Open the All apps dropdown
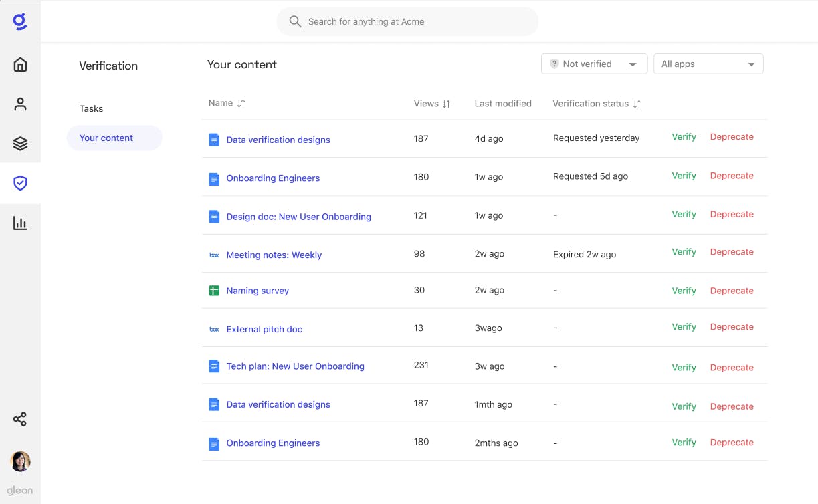This screenshot has height=504, width=818. [708, 64]
